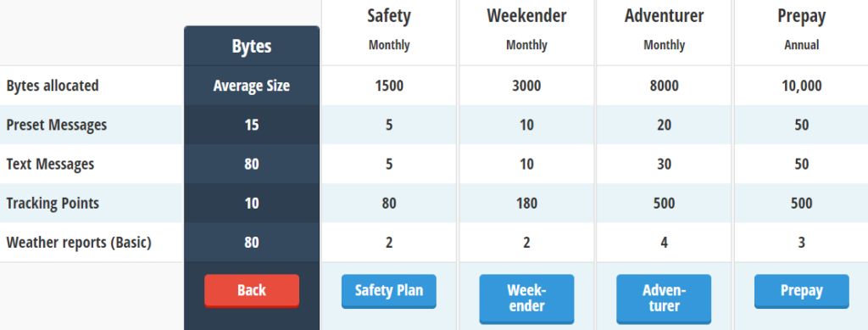
Task: Click the 8000 bytes Adventurer cell
Action: coord(664,86)
